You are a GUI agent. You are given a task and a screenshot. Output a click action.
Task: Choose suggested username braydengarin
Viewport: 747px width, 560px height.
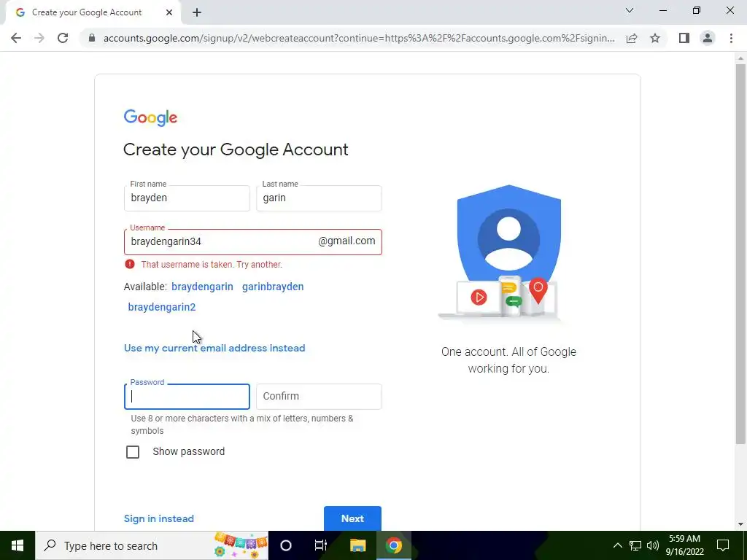tap(203, 287)
